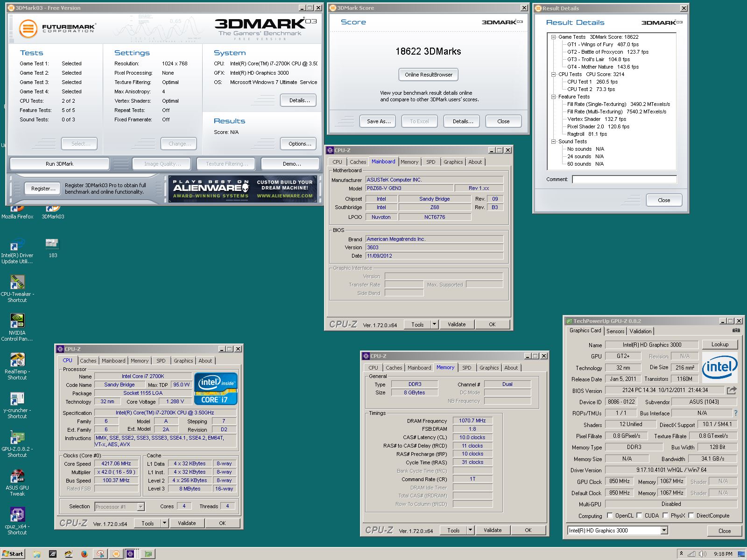Launch the CPU-Tweaker shortcut
Viewport: 747px width, 560px height.
point(17,288)
